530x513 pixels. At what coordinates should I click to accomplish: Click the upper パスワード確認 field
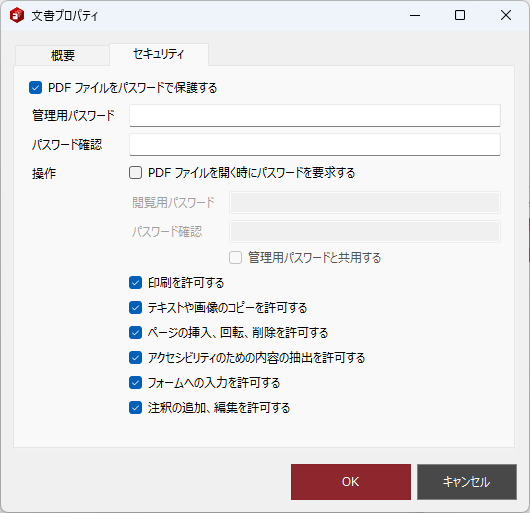coord(315,145)
